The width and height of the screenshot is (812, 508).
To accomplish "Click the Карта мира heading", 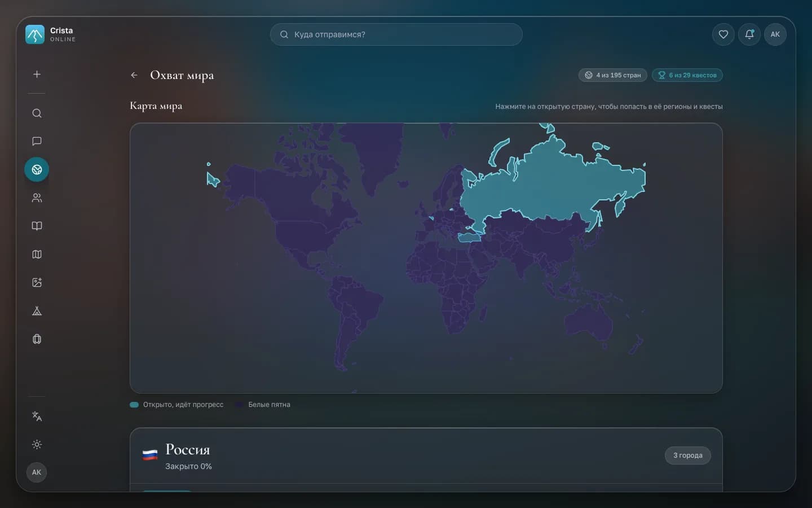I will pyautogui.click(x=156, y=106).
